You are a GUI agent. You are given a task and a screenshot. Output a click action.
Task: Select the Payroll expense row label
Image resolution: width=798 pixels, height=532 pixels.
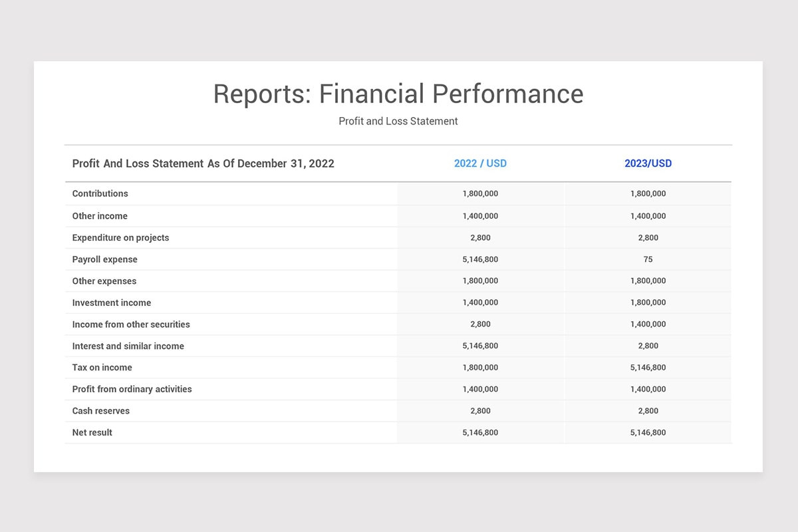[x=104, y=259]
